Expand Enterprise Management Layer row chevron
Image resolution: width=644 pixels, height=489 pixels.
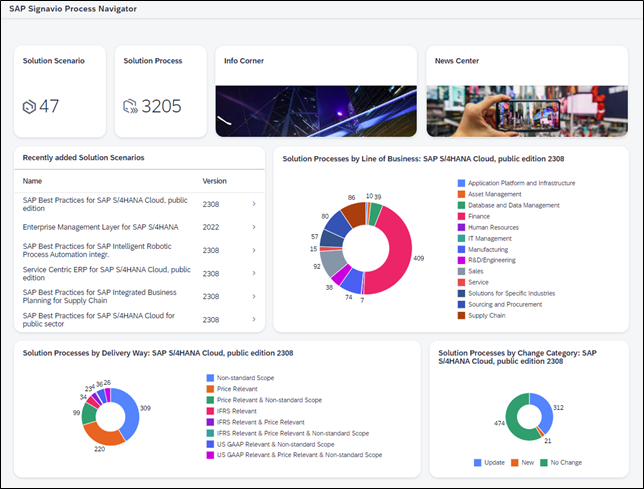coord(254,227)
